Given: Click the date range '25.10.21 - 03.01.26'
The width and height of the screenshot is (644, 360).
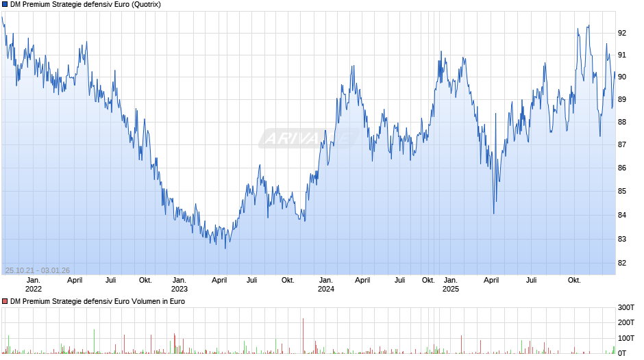Looking at the screenshot, I should click(38, 270).
